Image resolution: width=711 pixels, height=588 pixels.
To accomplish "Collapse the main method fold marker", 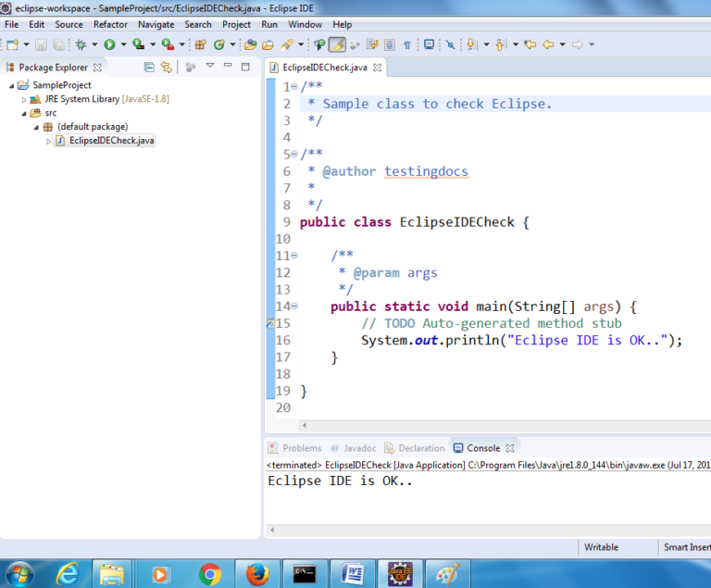I will [x=293, y=307].
